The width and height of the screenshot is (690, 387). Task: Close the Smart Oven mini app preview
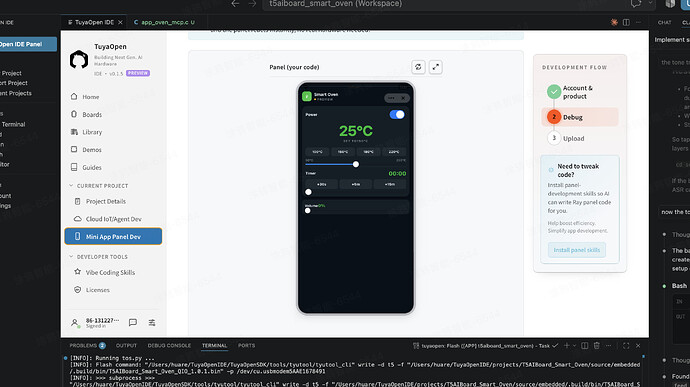click(x=403, y=98)
